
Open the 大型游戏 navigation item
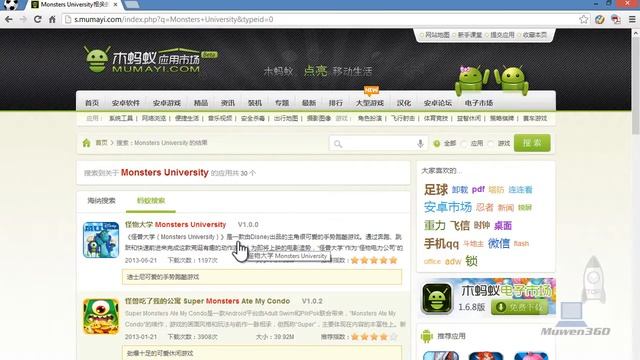coord(369,103)
